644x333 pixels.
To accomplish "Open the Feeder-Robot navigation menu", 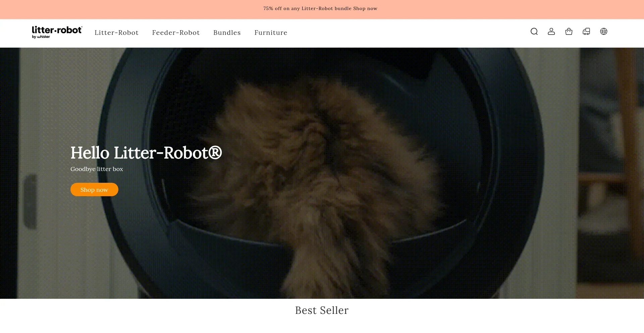I will pyautogui.click(x=176, y=33).
